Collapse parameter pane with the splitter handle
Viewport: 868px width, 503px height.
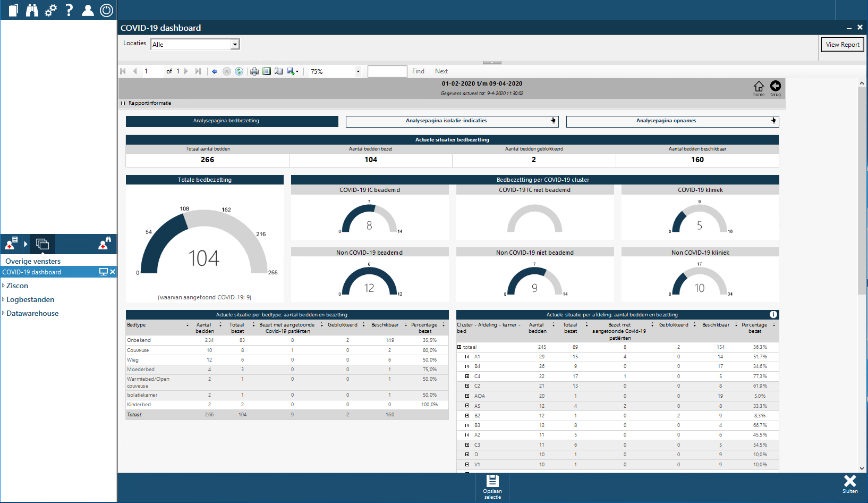[492, 63]
